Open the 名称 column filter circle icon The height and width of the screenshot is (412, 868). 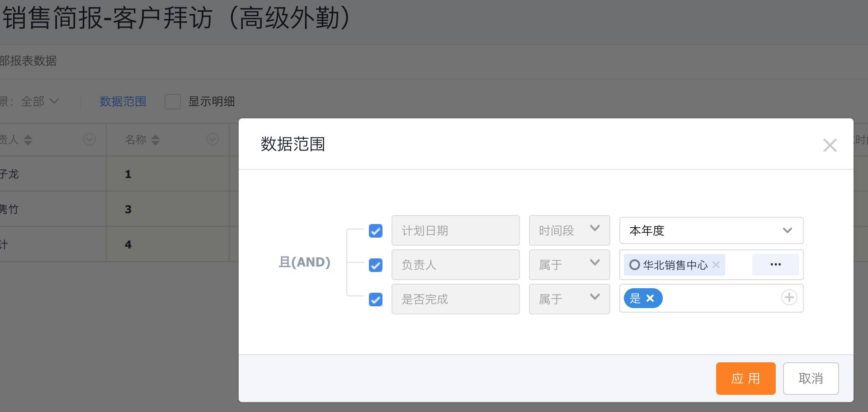[212, 139]
